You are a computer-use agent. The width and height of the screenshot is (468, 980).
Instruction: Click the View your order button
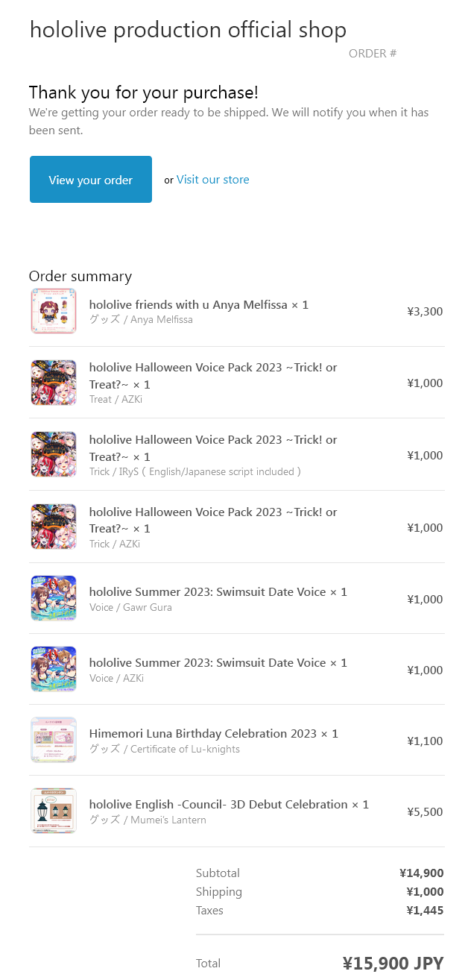pos(91,180)
